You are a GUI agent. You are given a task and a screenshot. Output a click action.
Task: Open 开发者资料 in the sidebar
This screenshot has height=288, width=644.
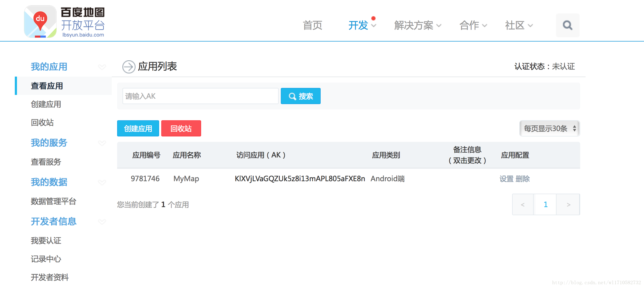(x=50, y=277)
